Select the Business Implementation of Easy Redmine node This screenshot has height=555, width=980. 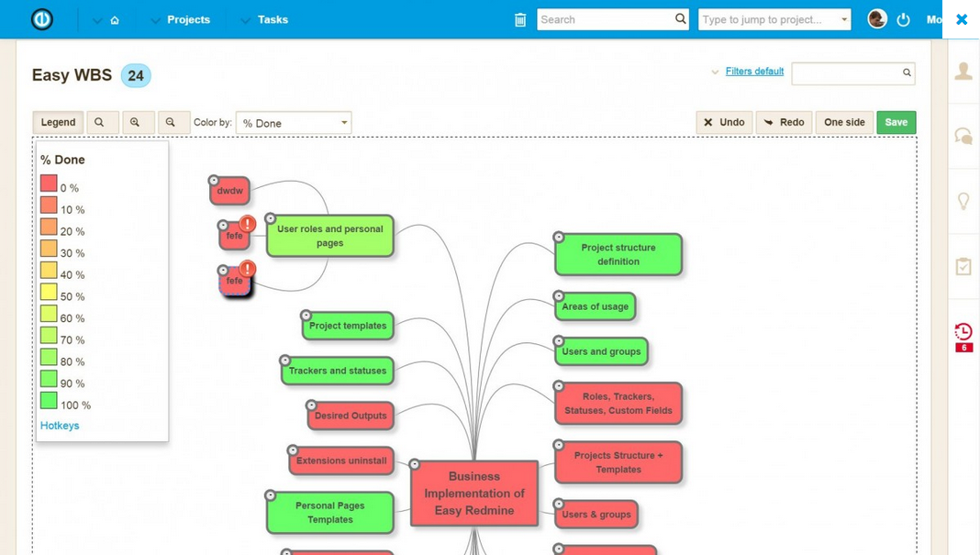tap(474, 494)
